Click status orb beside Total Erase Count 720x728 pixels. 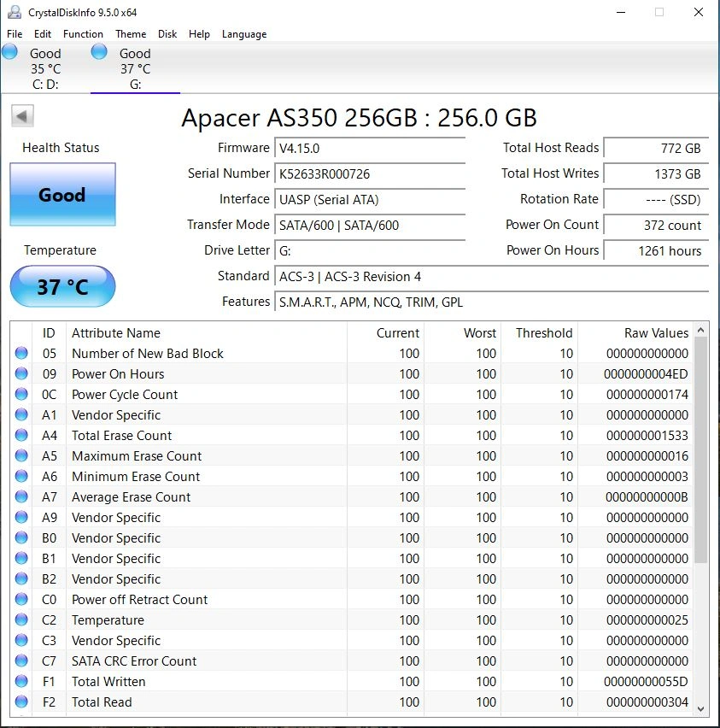pos(21,436)
